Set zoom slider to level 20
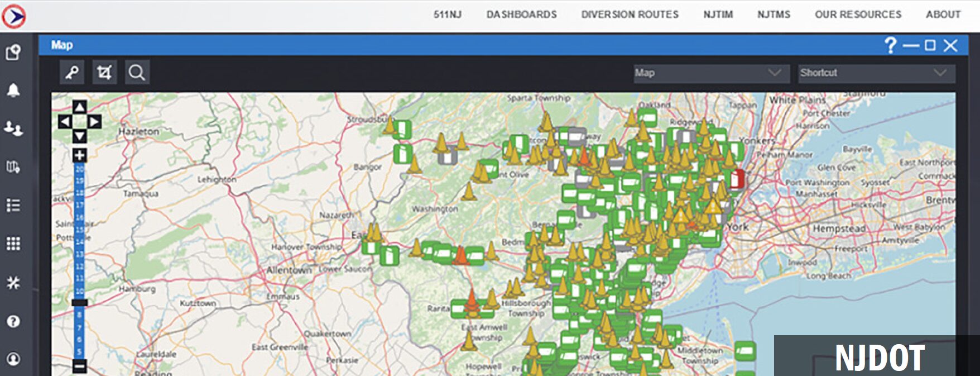Image resolution: width=980 pixels, height=376 pixels. click(x=80, y=169)
